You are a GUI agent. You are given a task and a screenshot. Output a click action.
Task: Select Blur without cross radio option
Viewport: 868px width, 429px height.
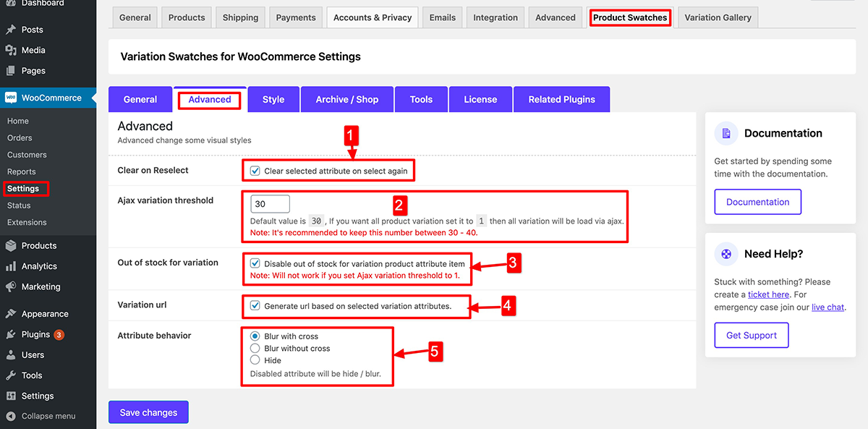point(255,348)
